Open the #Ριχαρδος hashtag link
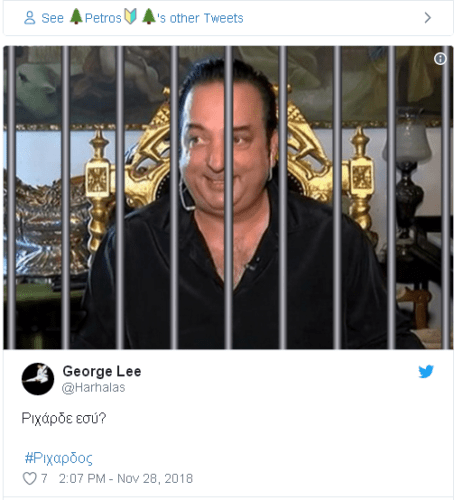This screenshot has width=463, height=500. click(59, 458)
